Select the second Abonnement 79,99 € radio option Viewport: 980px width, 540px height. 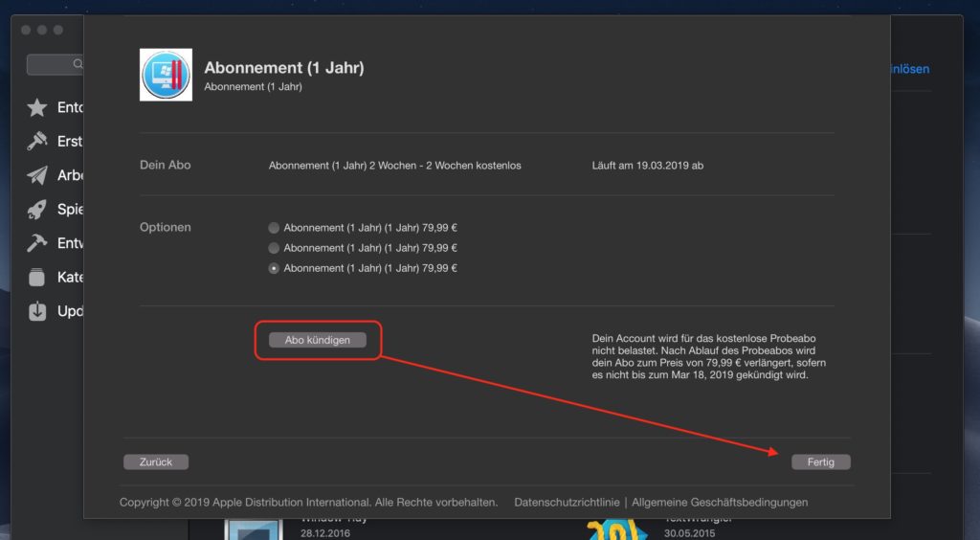274,248
